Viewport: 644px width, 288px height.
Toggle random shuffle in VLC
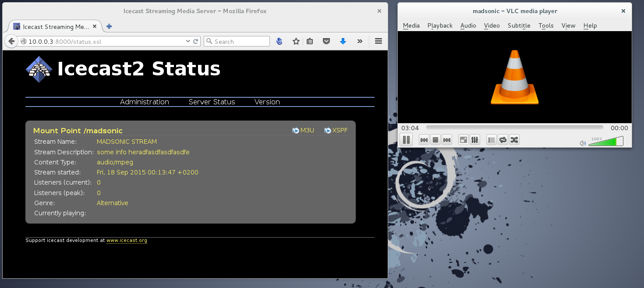click(514, 140)
